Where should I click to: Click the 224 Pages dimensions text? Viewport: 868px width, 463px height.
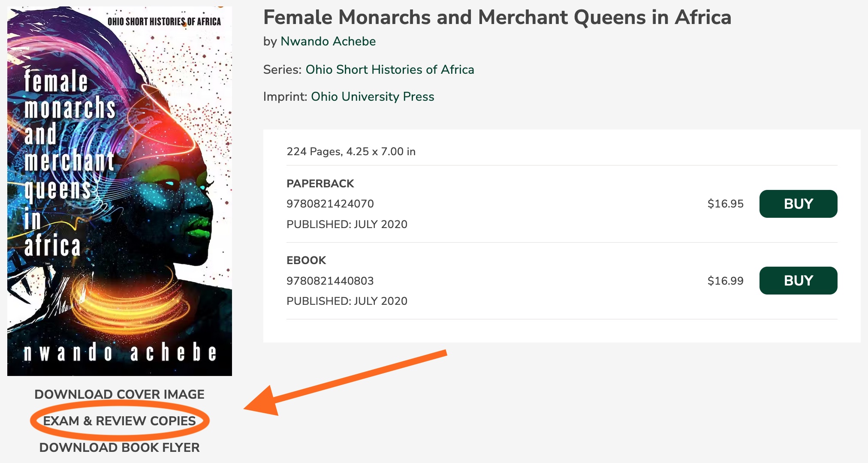click(x=351, y=151)
